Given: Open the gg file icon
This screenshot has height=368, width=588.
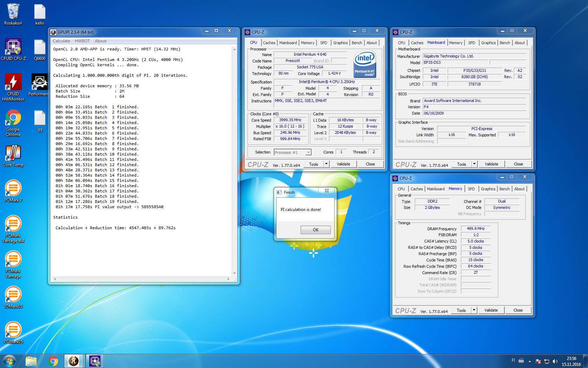Looking at the screenshot, I should click(x=40, y=121).
